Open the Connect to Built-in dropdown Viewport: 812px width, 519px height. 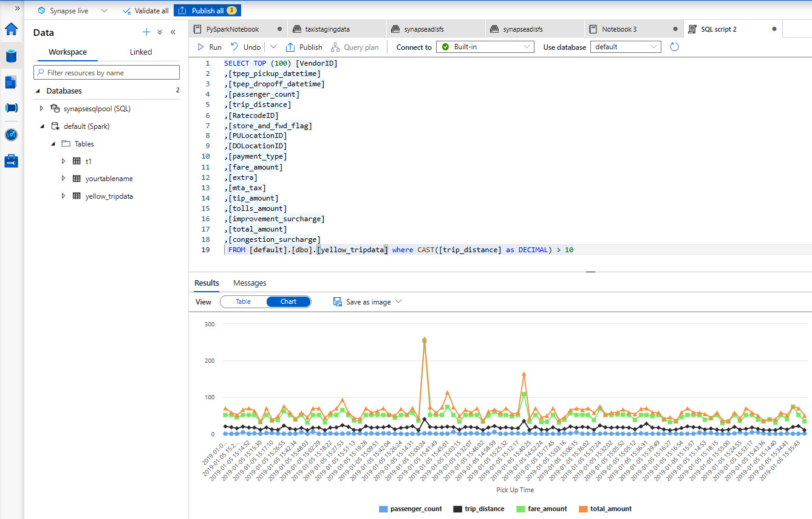click(485, 47)
